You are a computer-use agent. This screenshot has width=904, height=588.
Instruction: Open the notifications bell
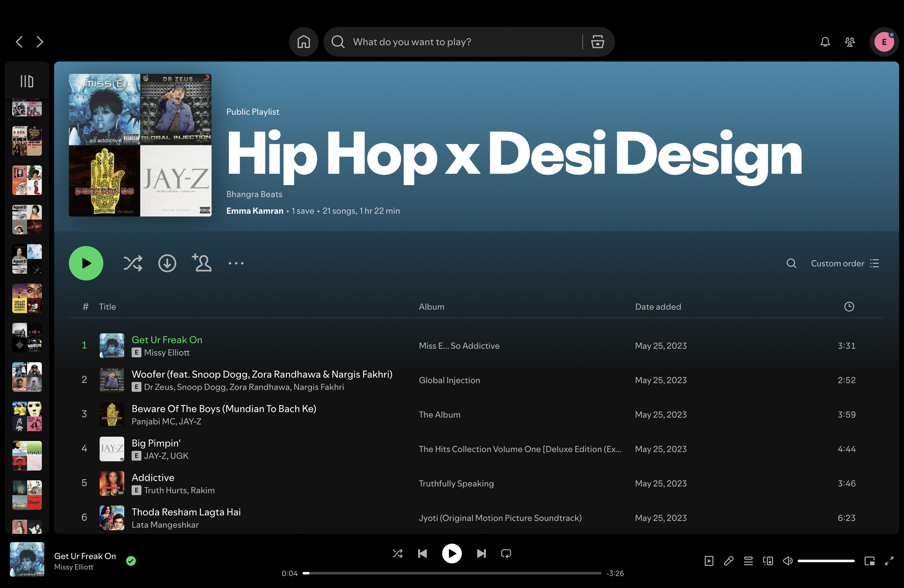[x=825, y=42]
